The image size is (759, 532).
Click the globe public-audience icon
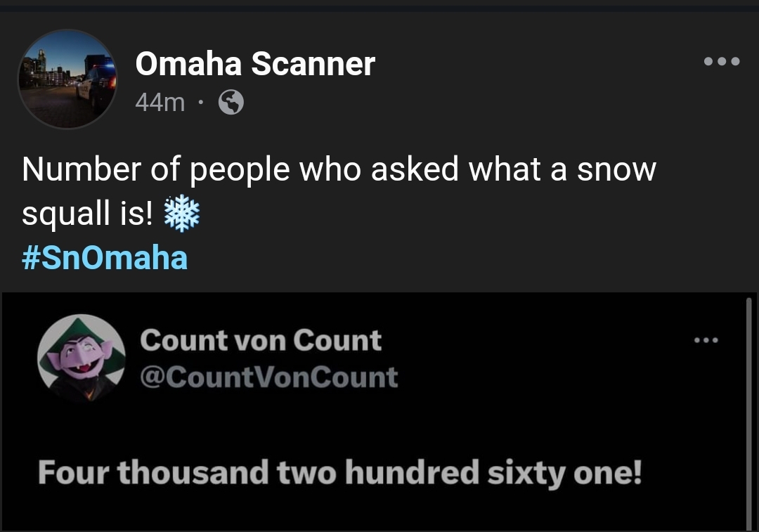(x=231, y=103)
